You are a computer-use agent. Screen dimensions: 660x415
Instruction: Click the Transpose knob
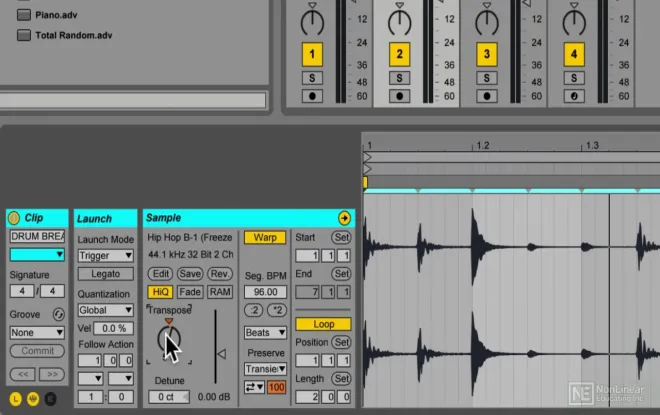[x=169, y=339]
